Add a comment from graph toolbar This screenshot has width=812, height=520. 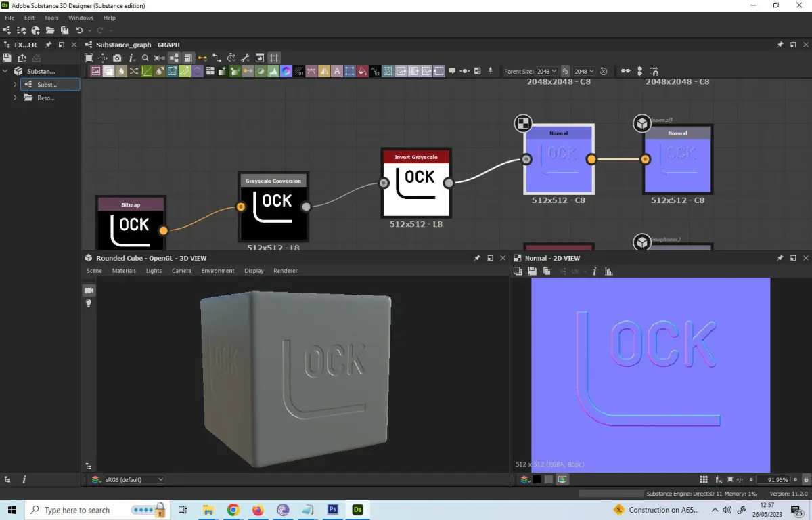451,71
